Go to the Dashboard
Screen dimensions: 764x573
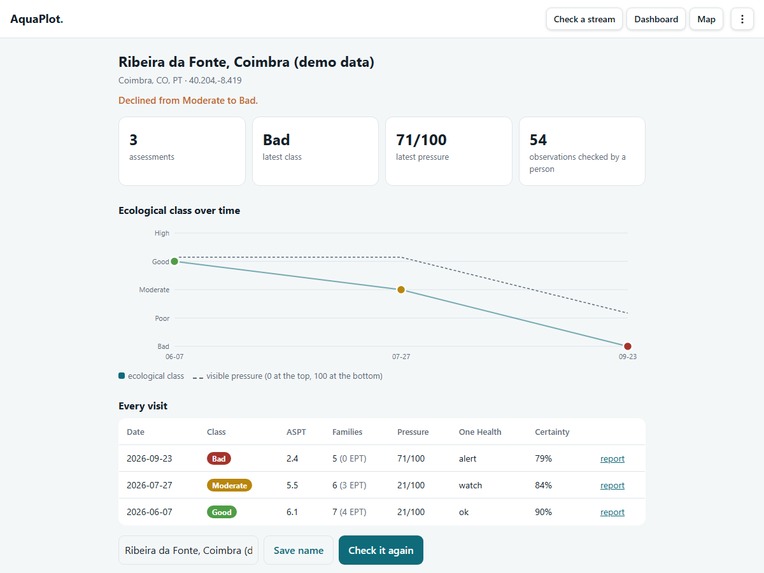coord(656,19)
